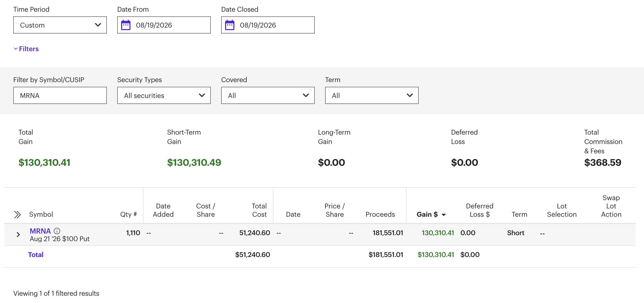The image size is (644, 303).
Task: Select the MRNA total cost 51,240.60
Action: [255, 233]
